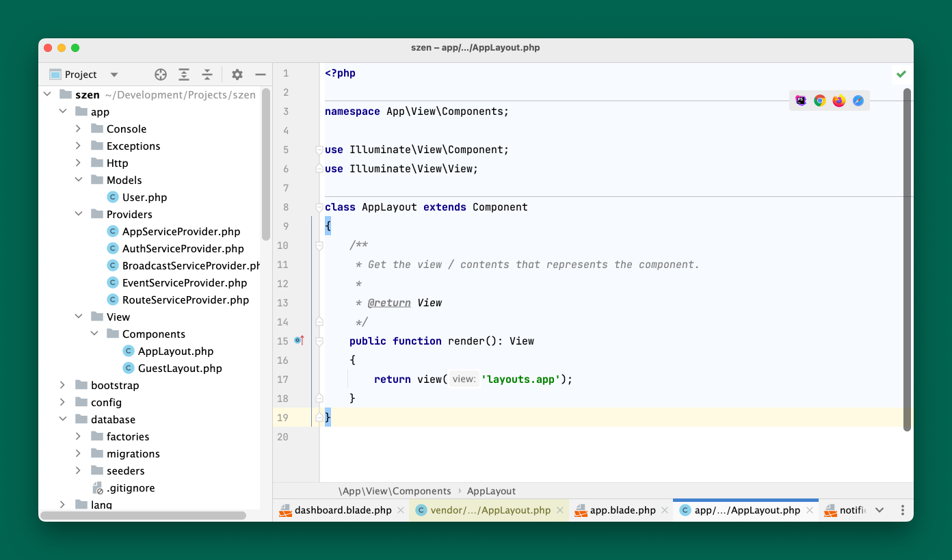Click the locate/select opened file crosshair icon
This screenshot has height=560, width=952.
161,75
